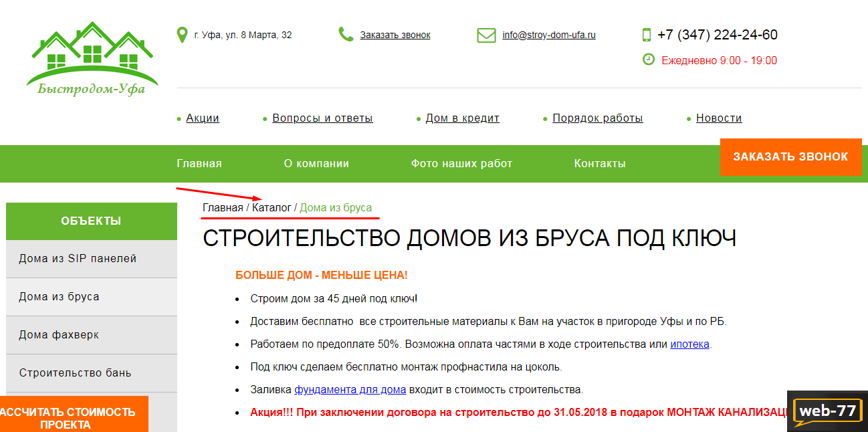Click the БОЛЬШЕ ДОМ - МЕНЬШЕ ЦЕНА! text
Viewport: 868px width, 432px height.
[322, 275]
